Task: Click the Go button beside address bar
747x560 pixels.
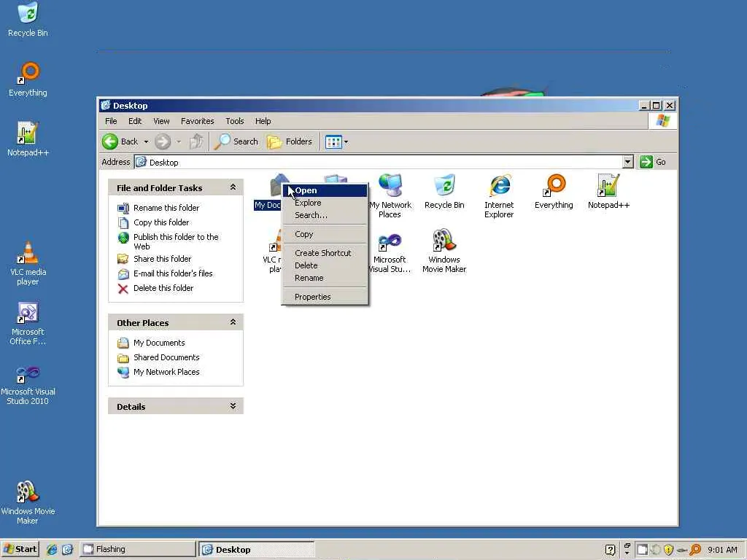Action: pyautogui.click(x=653, y=162)
